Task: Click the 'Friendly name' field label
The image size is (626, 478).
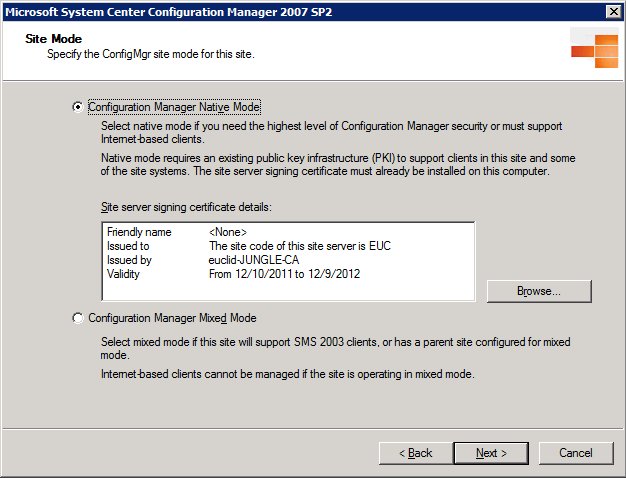Action: click(x=139, y=232)
